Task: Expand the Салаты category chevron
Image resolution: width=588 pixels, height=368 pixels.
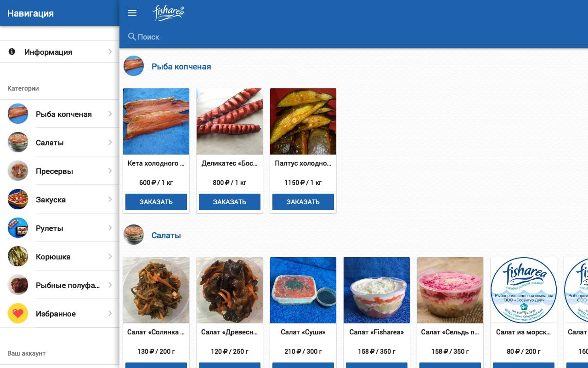Action: coord(110,143)
